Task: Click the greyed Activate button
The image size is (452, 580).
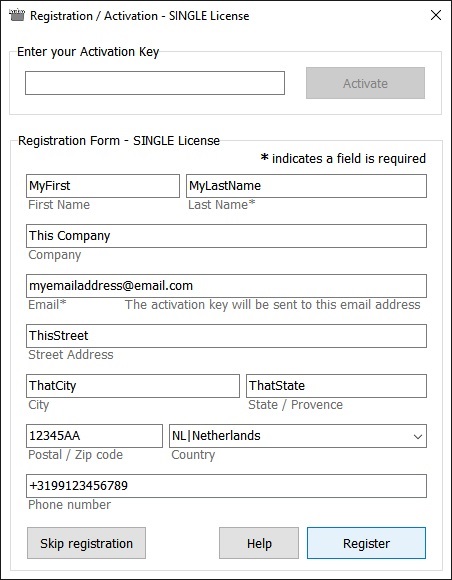Action: pos(365,83)
